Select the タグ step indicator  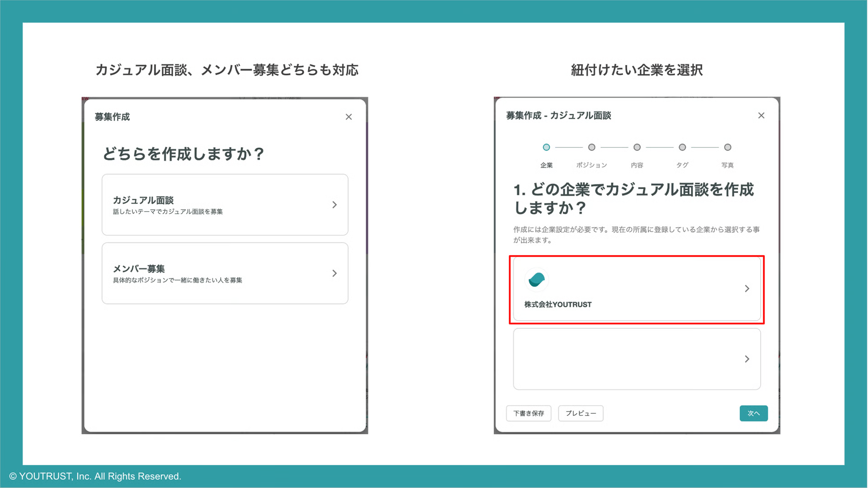pyautogui.click(x=682, y=147)
